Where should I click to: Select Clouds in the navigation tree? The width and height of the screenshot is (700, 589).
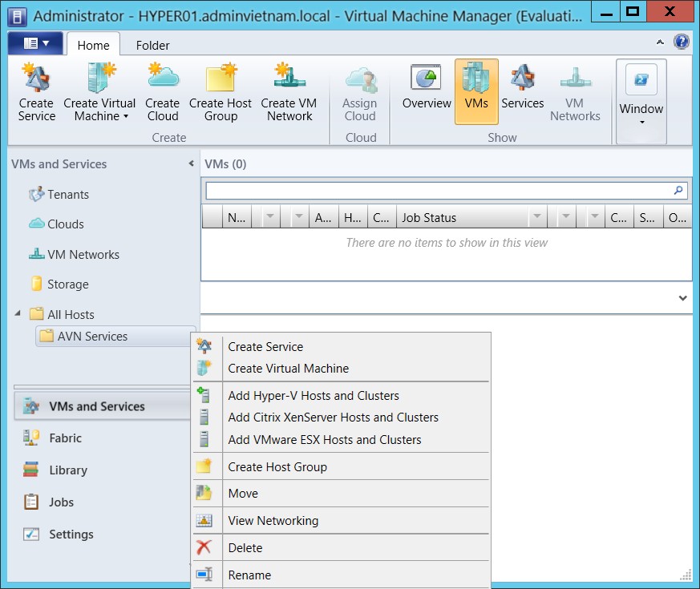tap(57, 224)
